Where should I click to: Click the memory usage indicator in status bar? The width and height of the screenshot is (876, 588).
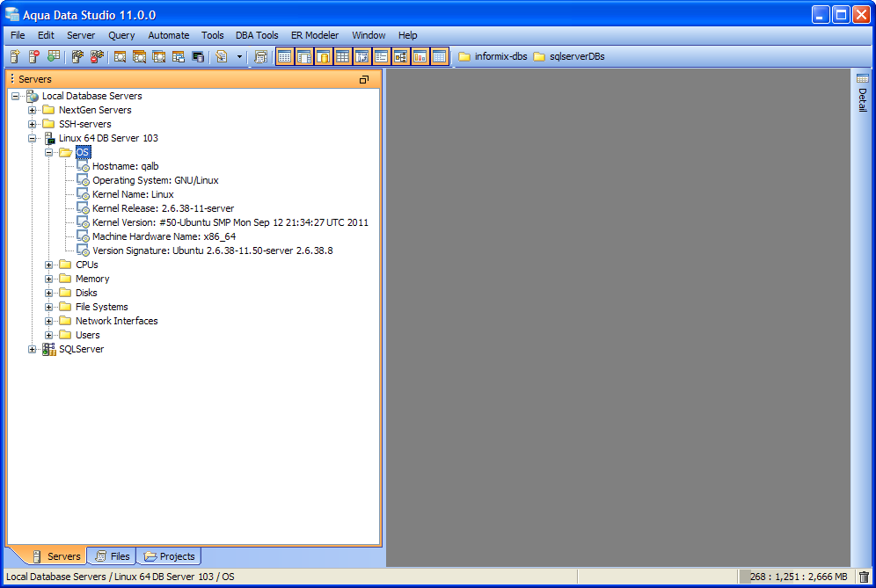pyautogui.click(x=799, y=577)
